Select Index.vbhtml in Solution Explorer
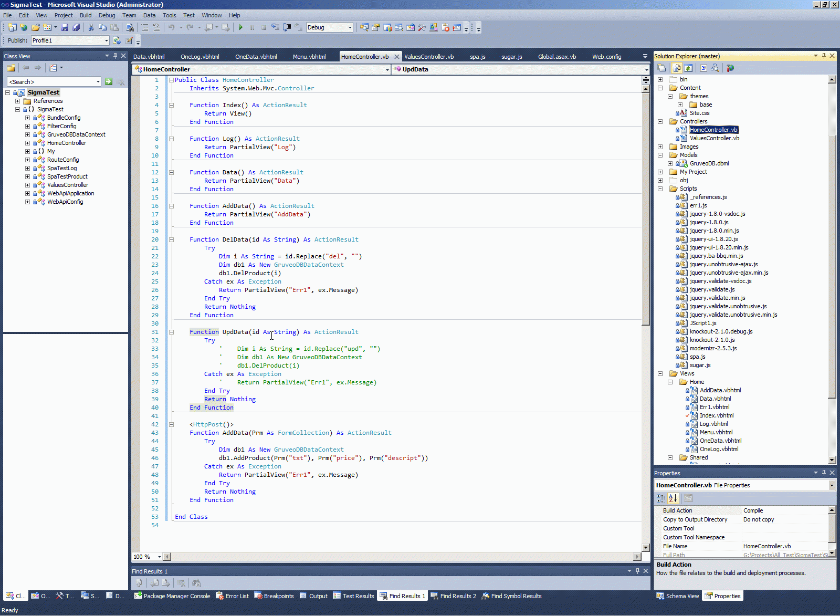The width and height of the screenshot is (840, 616). point(716,415)
